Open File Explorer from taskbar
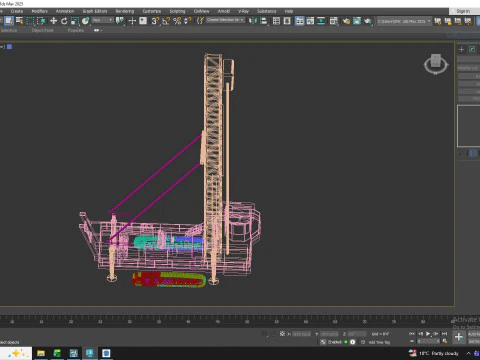 [41, 353]
